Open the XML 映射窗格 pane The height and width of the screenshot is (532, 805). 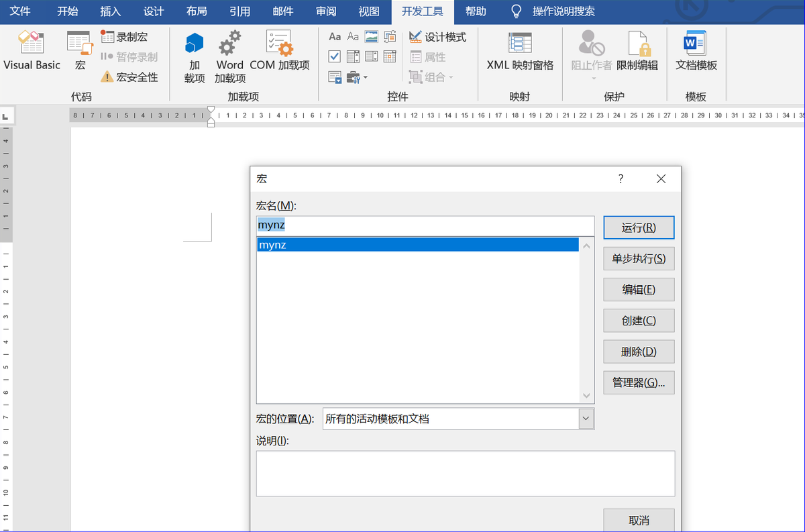click(x=520, y=50)
